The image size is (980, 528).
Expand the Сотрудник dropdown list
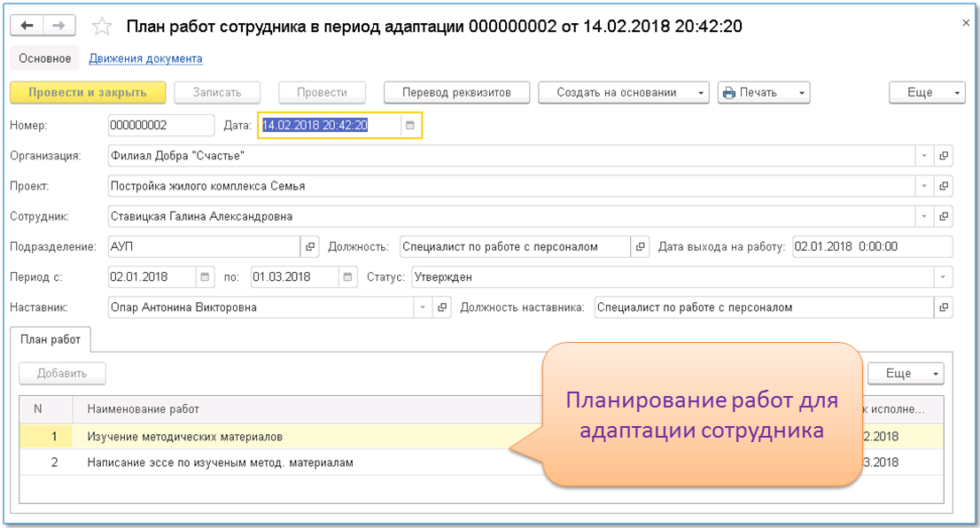coord(924,216)
